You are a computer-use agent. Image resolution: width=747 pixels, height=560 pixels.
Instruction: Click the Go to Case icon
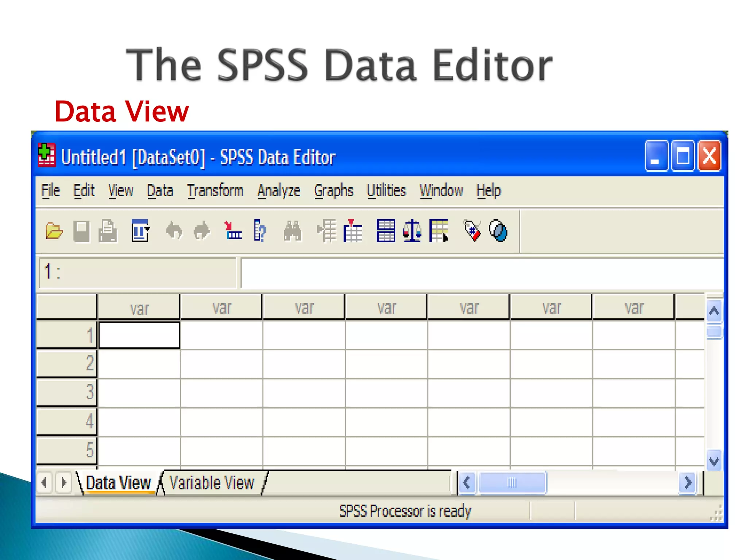233,230
